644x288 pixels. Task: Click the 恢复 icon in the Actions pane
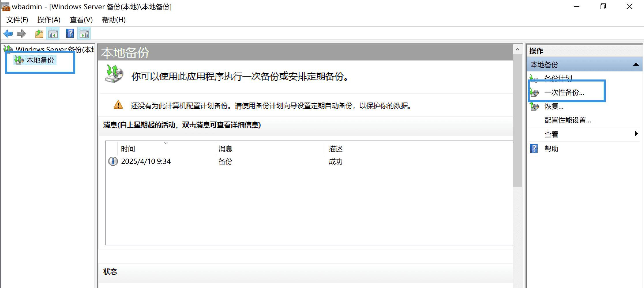[x=534, y=106]
